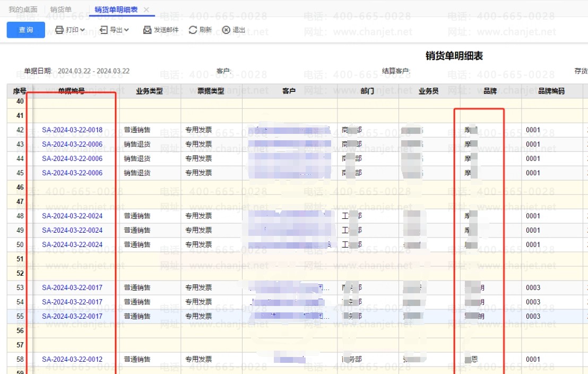Screen dimensions: 588x374
Task: Click the 部门 column header
Action: [x=367, y=91]
